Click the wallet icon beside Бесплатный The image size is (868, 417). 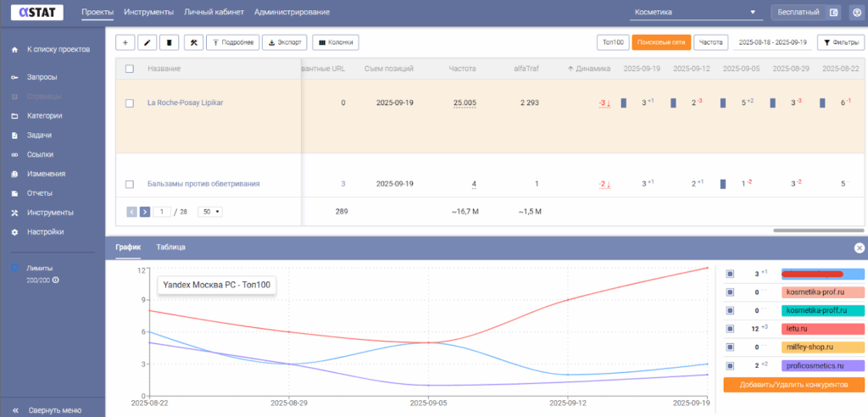coord(833,13)
